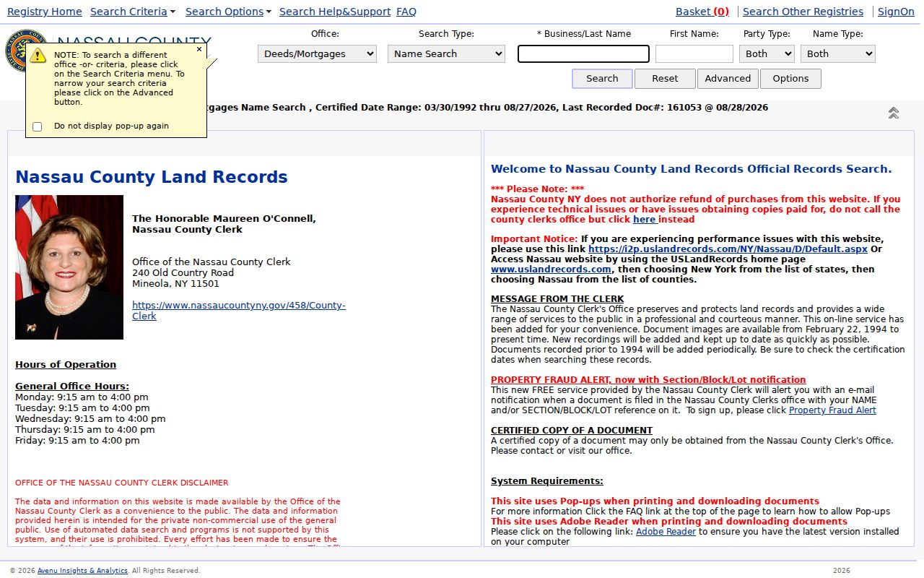
Task: Focus the Business/Last Name field
Action: click(x=583, y=54)
